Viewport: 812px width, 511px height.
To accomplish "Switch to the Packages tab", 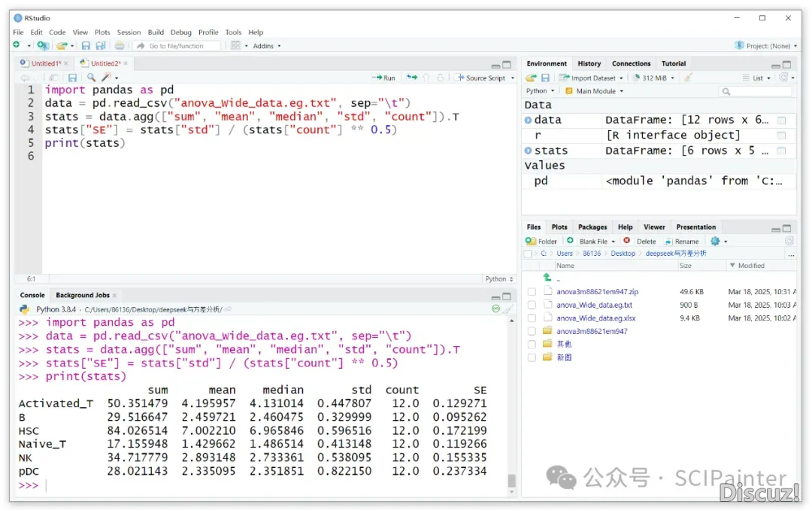I will click(x=592, y=227).
